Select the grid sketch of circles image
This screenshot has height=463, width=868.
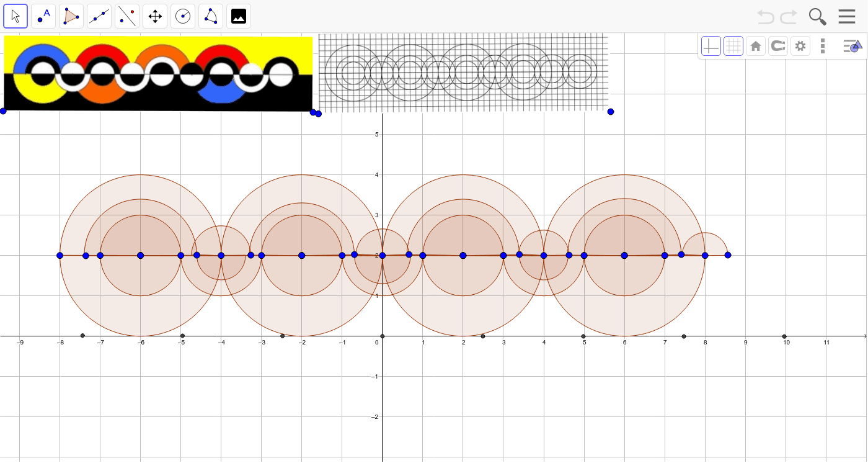464,73
